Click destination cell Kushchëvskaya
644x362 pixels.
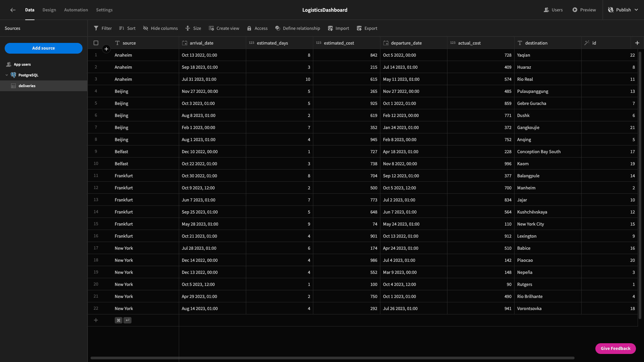[548, 212]
